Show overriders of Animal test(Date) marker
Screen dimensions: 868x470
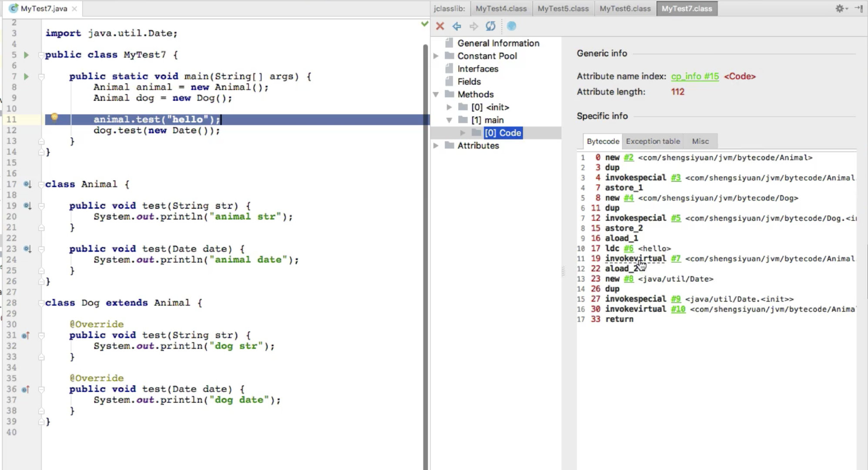pyautogui.click(x=27, y=249)
